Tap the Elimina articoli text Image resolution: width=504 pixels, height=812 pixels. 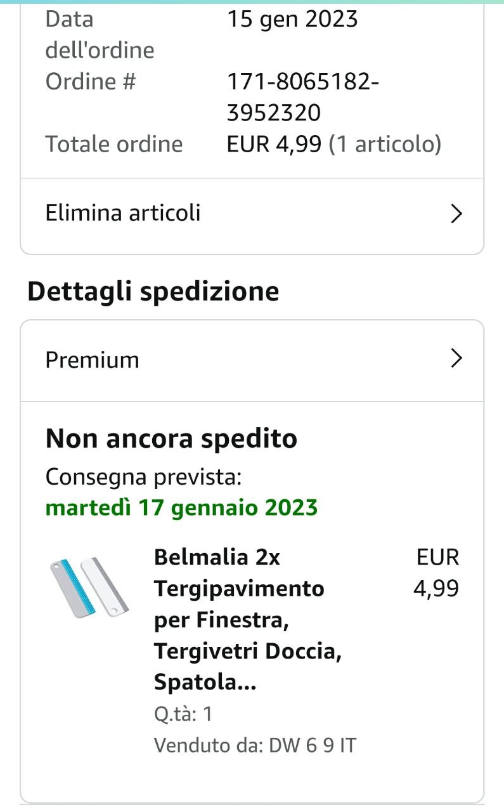pos(123,213)
